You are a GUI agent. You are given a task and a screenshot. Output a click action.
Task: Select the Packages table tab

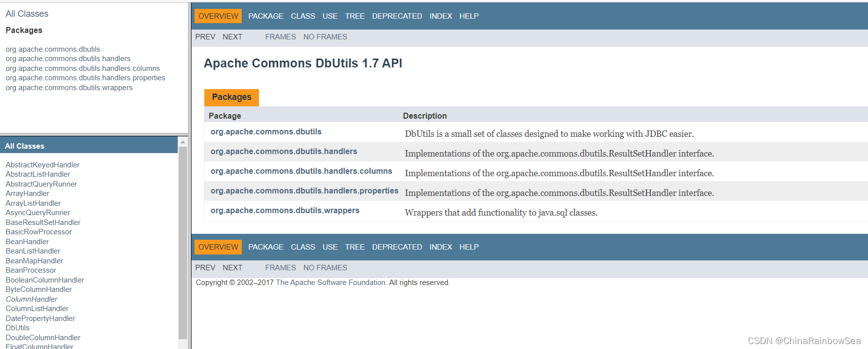point(231,97)
